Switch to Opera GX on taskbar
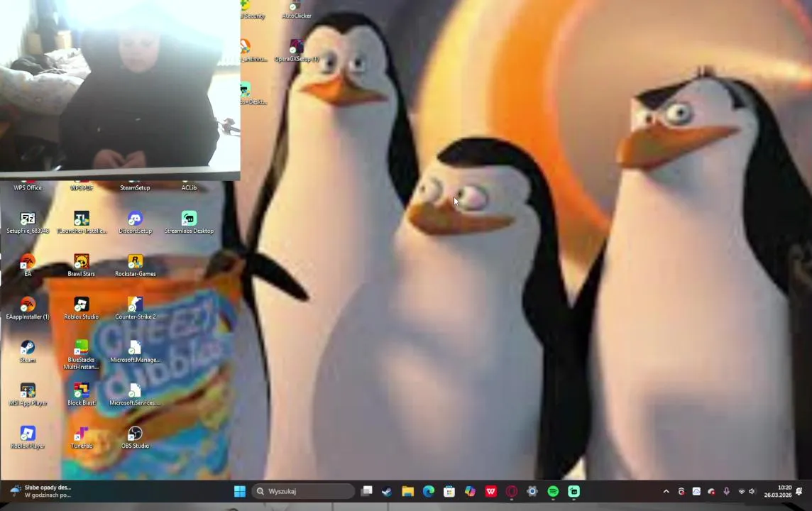The image size is (812, 511). click(511, 491)
